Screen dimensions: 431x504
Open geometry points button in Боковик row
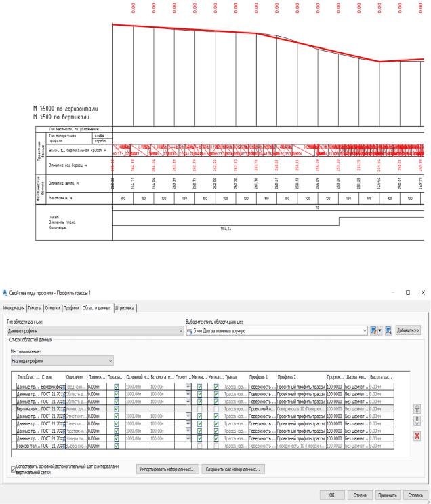(x=188, y=387)
